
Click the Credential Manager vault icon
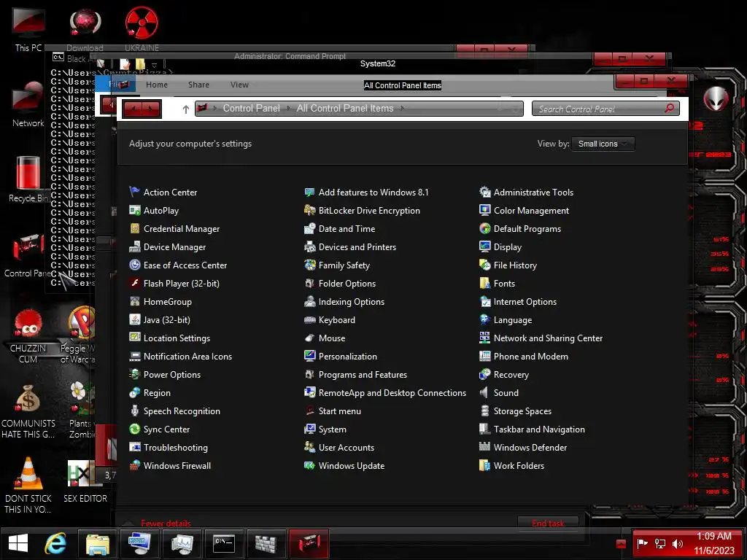pyautogui.click(x=135, y=228)
